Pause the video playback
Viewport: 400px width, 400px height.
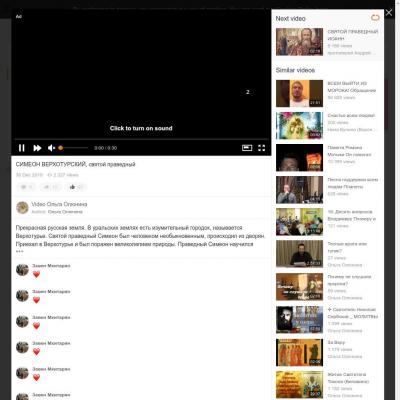pos(22,148)
